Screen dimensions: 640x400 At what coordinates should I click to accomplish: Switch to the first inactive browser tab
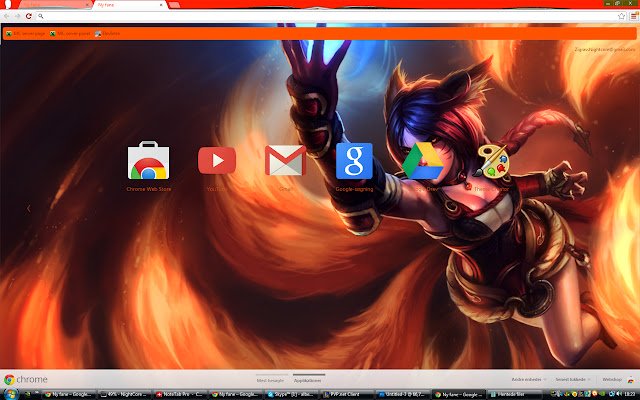point(55,4)
